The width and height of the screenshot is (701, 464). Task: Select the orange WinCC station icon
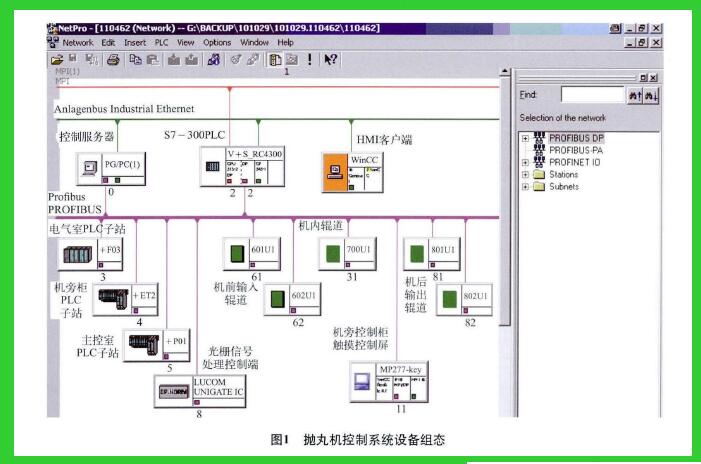[x=335, y=172]
